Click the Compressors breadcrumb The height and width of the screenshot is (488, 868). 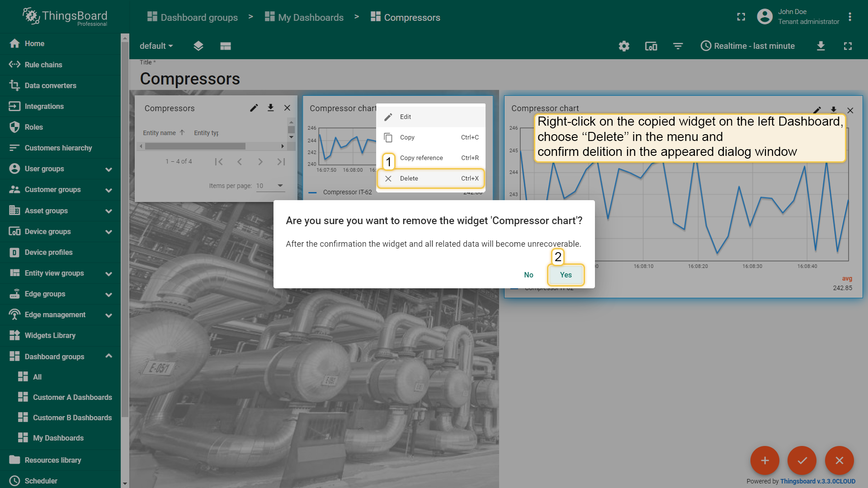click(x=406, y=17)
